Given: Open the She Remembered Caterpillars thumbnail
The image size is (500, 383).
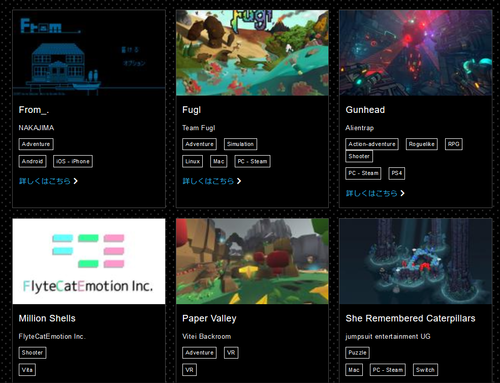Looking at the screenshot, I should (x=416, y=261).
